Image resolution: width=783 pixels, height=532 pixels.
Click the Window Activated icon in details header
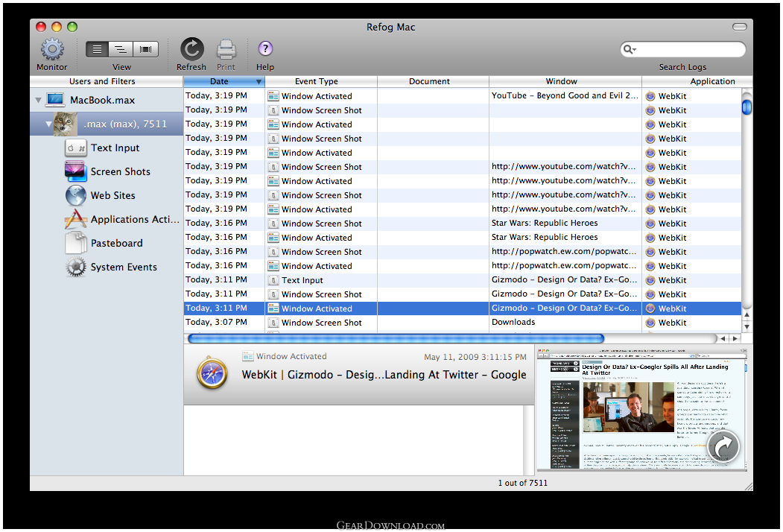pyautogui.click(x=247, y=356)
